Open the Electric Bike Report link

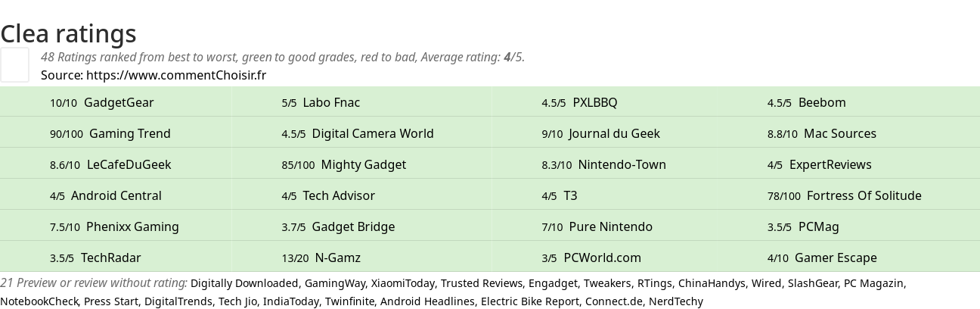pyautogui.click(x=532, y=301)
